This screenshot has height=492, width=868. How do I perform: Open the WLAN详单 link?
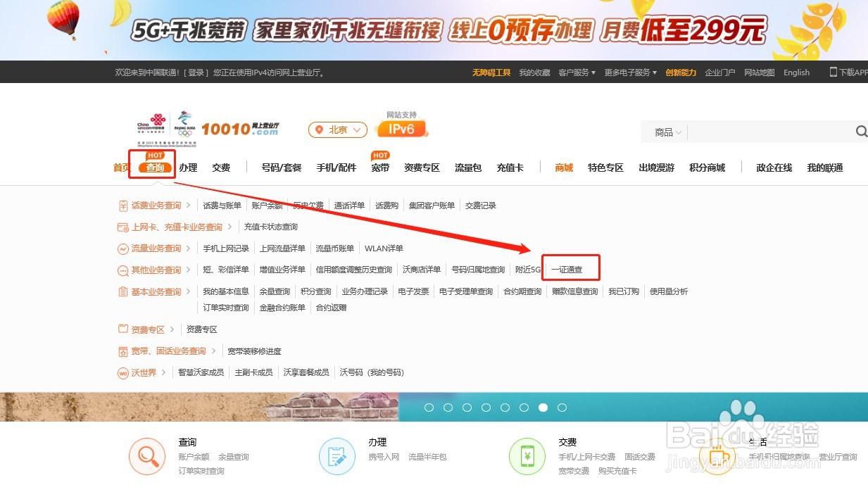(384, 248)
